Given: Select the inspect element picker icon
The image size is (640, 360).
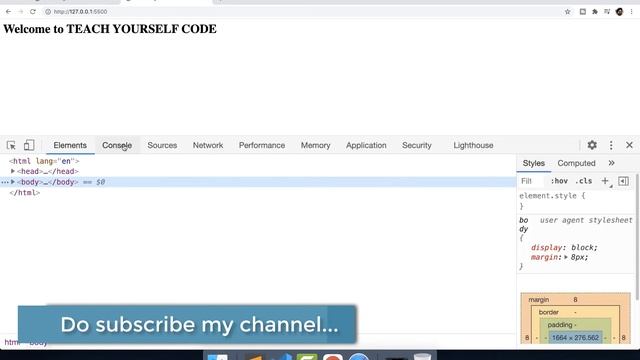Looking at the screenshot, I should (x=11, y=145).
